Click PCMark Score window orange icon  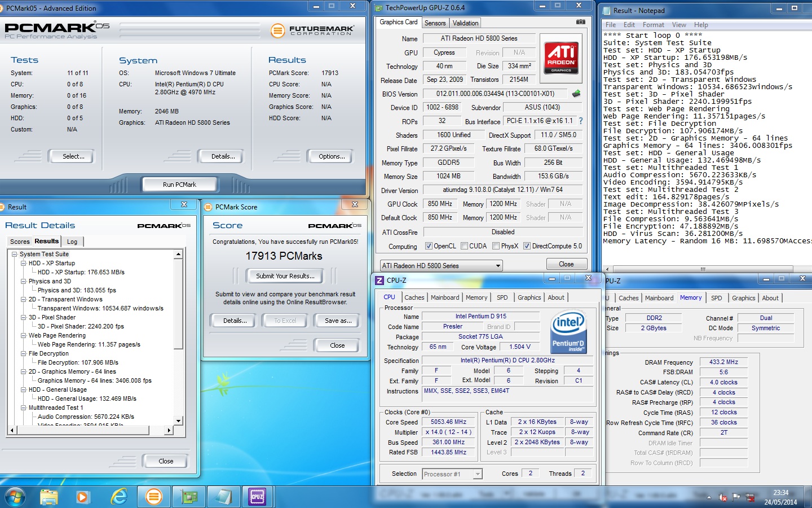point(208,207)
